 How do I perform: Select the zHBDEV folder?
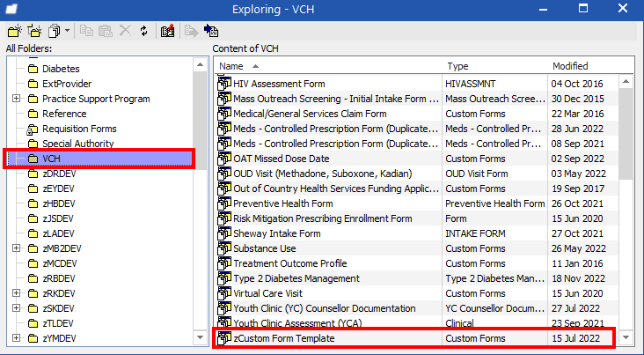pos(59,203)
